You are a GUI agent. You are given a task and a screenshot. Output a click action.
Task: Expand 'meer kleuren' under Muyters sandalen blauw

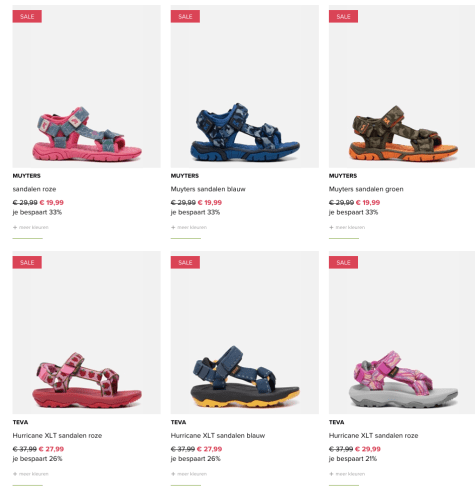click(189, 227)
